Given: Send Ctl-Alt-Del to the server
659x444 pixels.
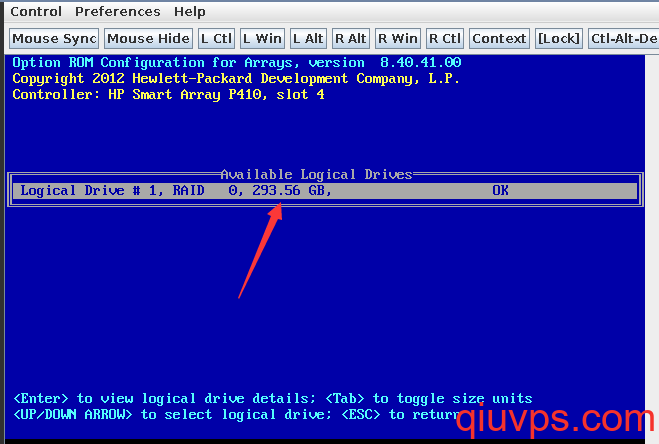Looking at the screenshot, I should click(x=624, y=39).
